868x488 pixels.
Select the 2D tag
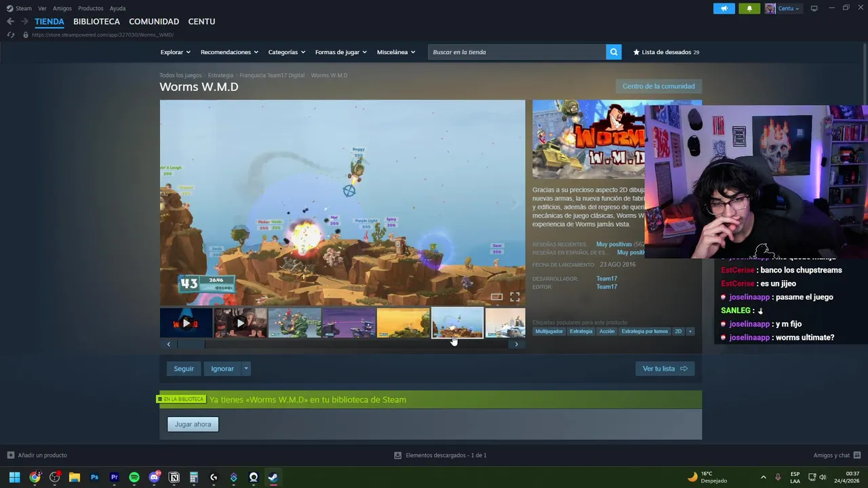tap(678, 331)
